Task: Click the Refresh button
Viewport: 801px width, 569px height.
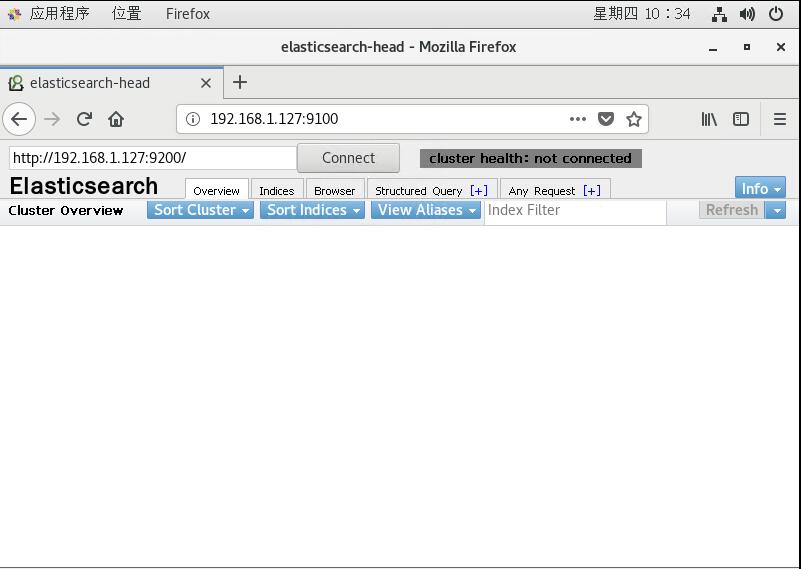Action: click(x=732, y=210)
